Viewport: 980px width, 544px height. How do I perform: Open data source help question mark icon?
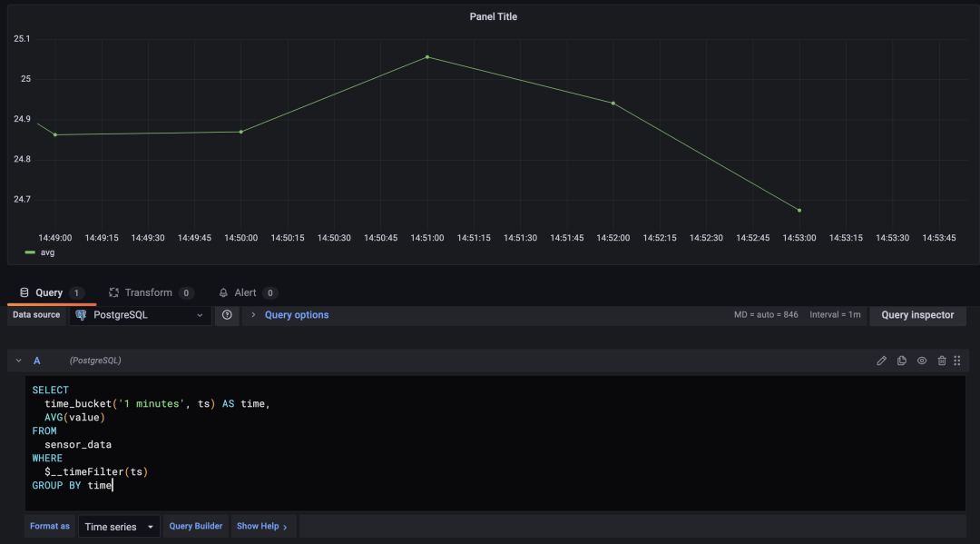227,315
